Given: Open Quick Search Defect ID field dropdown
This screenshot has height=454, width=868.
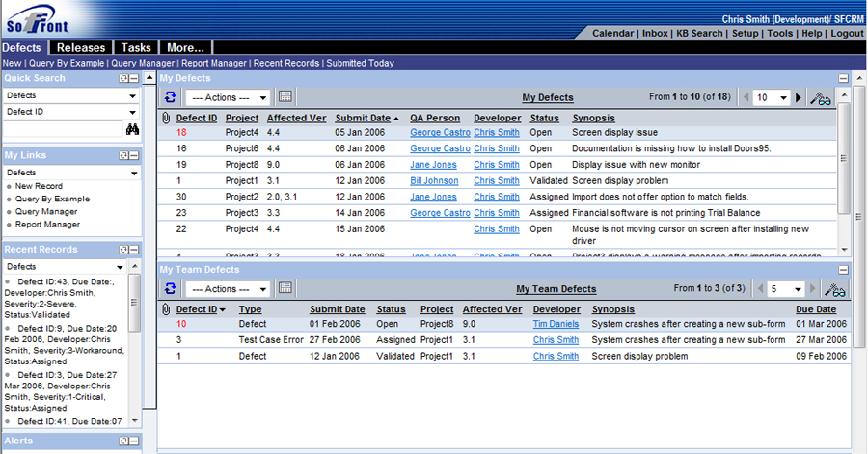Looking at the screenshot, I should click(71, 112).
